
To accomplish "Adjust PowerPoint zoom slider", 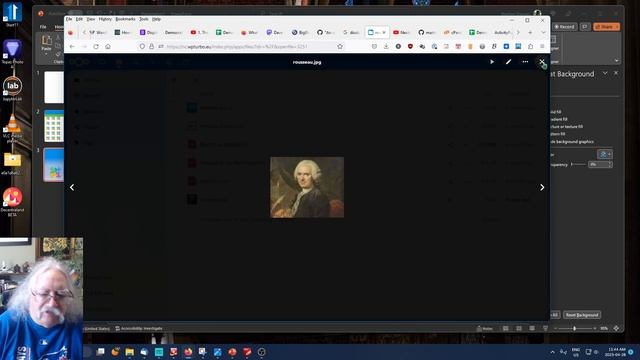I will 575,328.
